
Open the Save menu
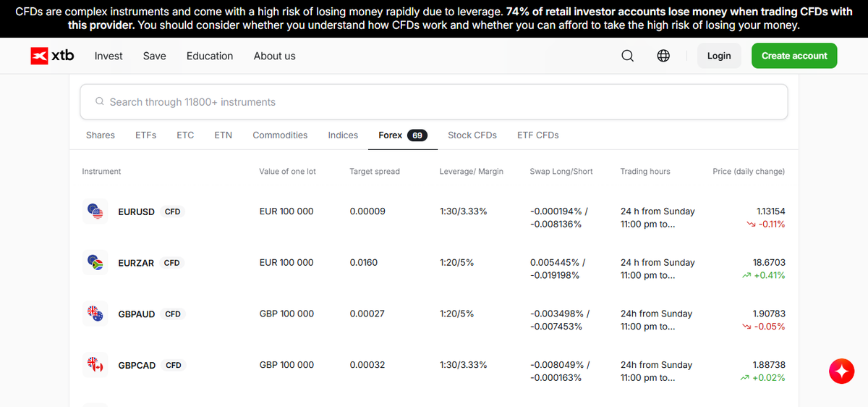click(154, 56)
